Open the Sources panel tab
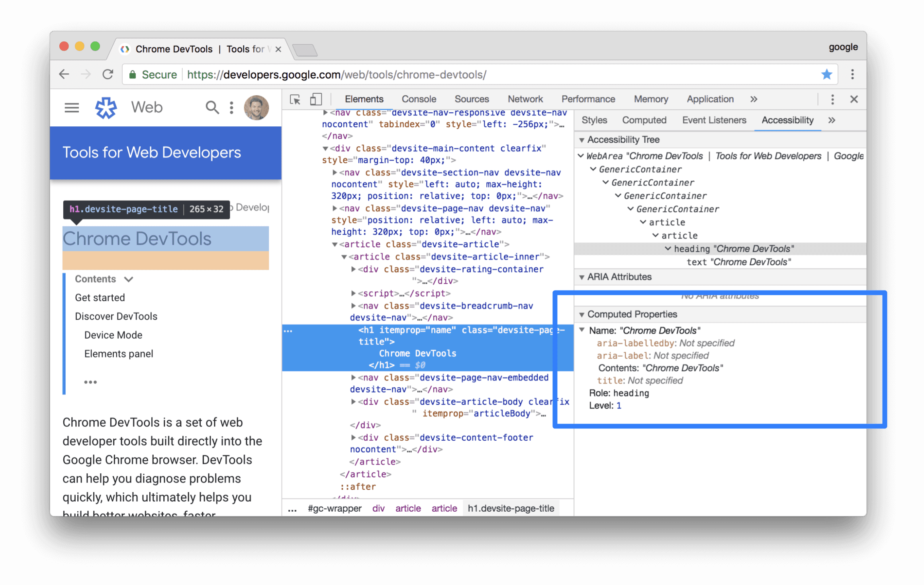This screenshot has width=924, height=585. pyautogui.click(x=472, y=99)
